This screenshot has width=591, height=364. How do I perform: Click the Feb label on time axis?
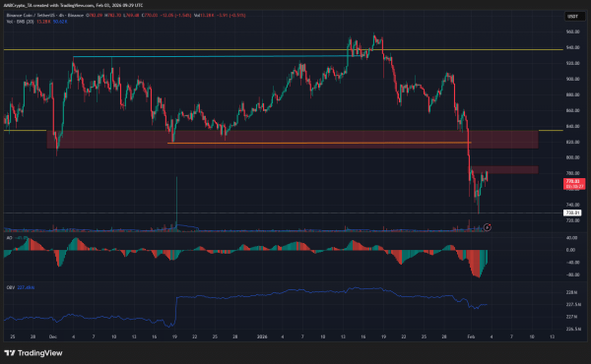pyautogui.click(x=471, y=336)
